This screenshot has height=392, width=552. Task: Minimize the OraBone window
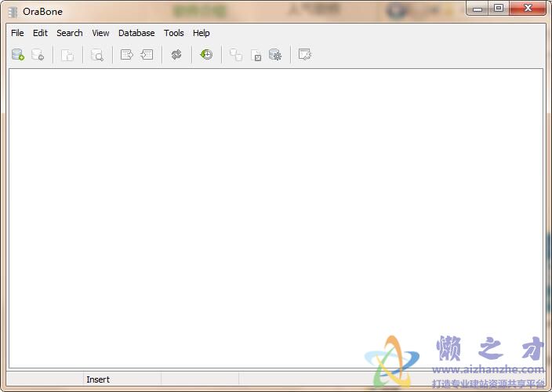478,9
